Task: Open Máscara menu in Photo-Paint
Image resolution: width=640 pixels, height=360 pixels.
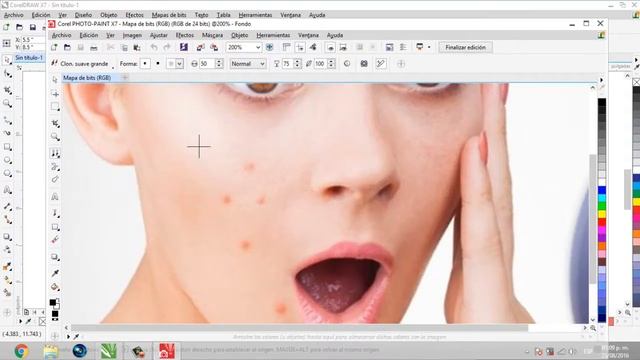Action: [x=213, y=36]
